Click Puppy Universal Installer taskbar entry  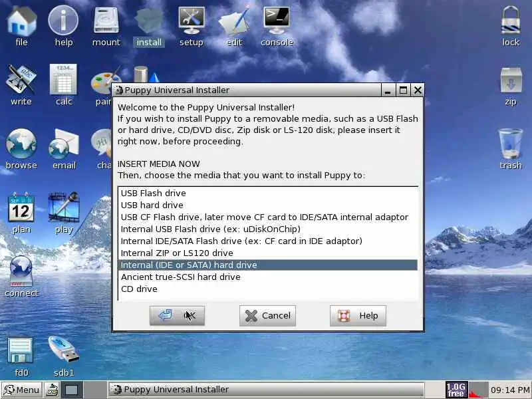tap(267, 390)
